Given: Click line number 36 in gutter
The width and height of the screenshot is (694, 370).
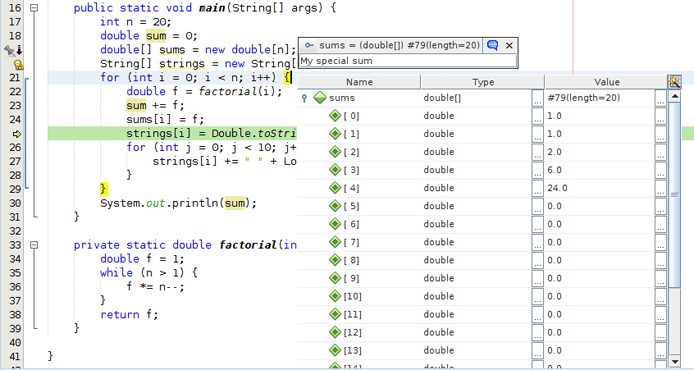Looking at the screenshot, I should tap(15, 287).
